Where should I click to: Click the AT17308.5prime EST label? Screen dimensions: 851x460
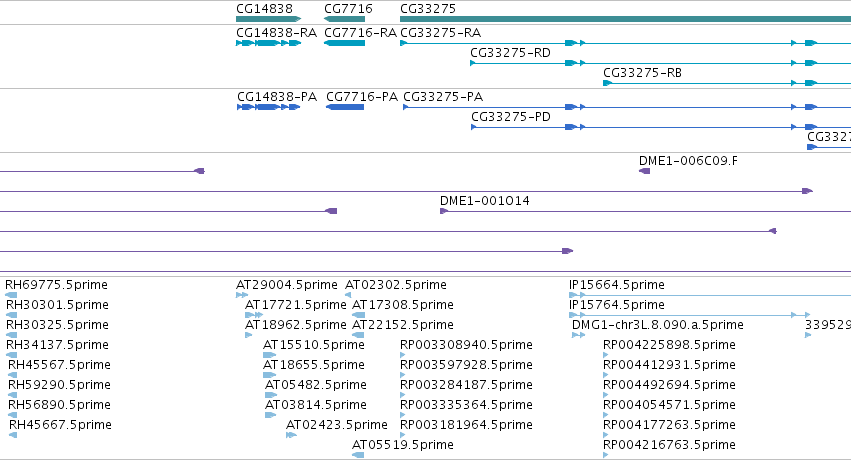[403, 305]
